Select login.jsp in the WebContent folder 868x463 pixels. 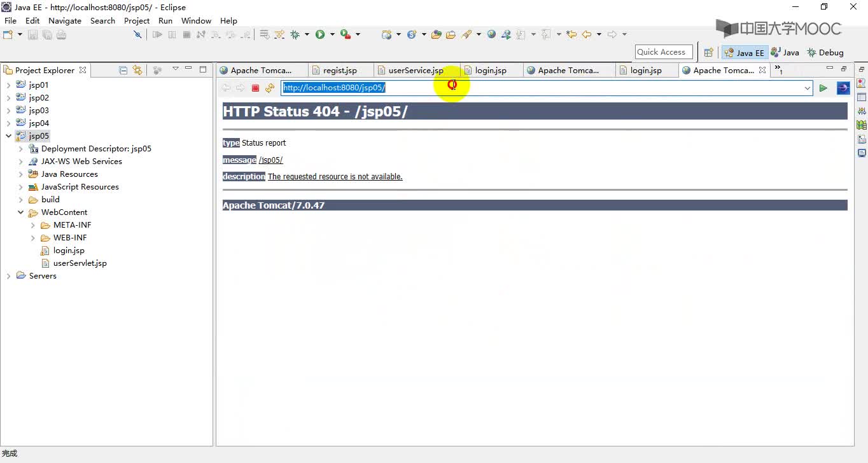(69, 250)
